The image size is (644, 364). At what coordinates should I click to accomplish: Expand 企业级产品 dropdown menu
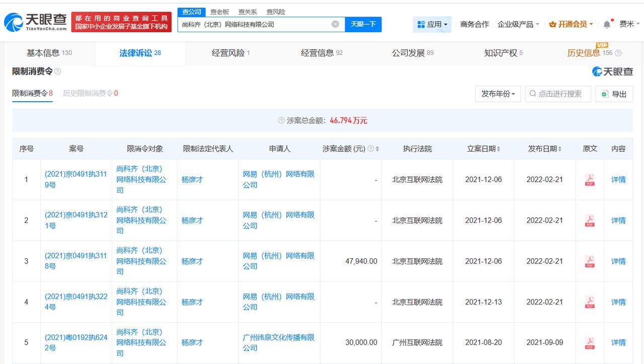click(x=518, y=24)
